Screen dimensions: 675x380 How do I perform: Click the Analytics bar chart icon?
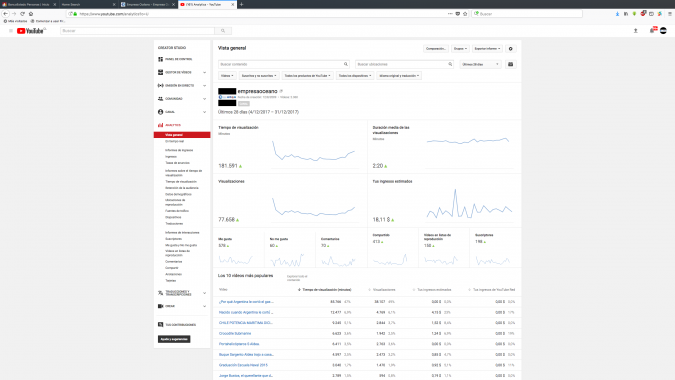[x=161, y=125]
